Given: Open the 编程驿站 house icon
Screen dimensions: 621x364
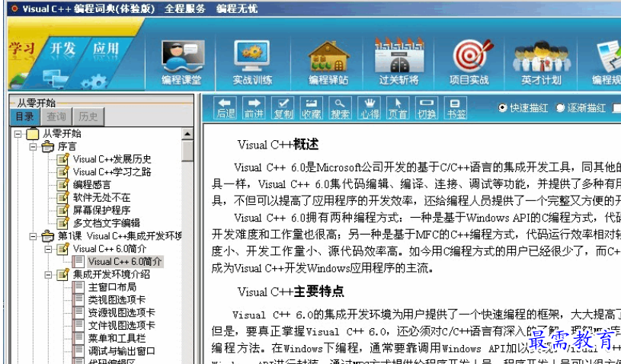Looking at the screenshot, I should (x=328, y=62).
